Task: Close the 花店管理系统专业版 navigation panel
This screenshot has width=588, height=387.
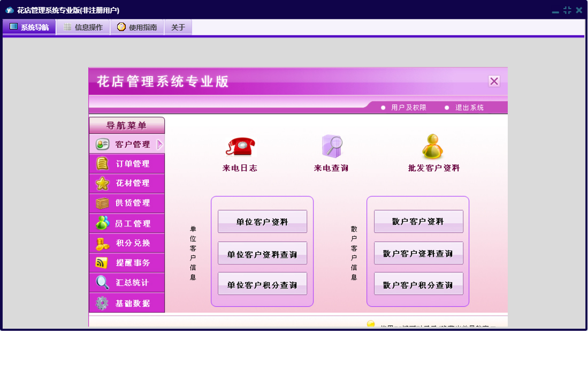Action: click(494, 81)
